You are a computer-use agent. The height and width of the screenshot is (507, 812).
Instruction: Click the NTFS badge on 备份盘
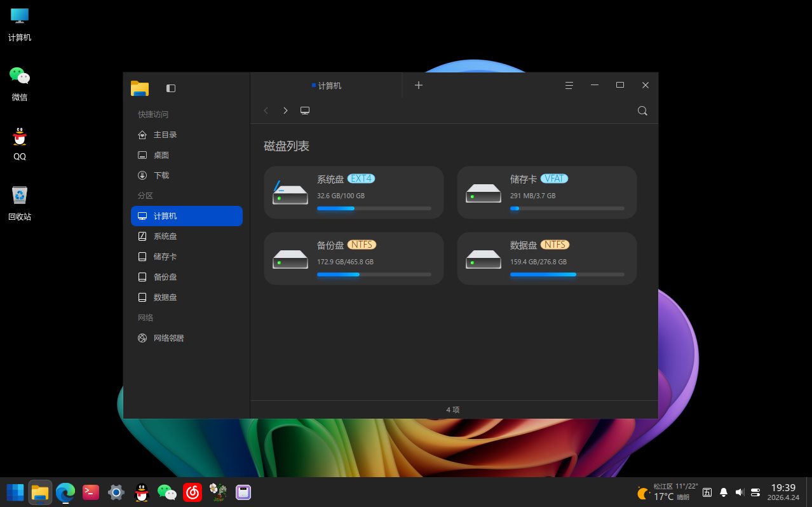362,245
